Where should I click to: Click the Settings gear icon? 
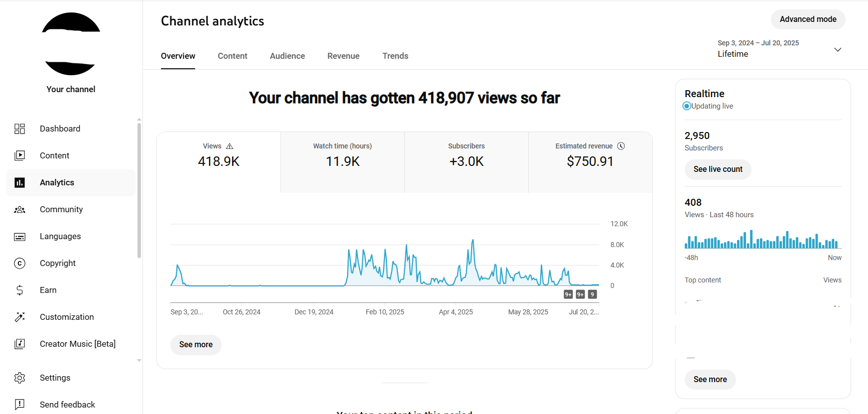pyautogui.click(x=19, y=378)
